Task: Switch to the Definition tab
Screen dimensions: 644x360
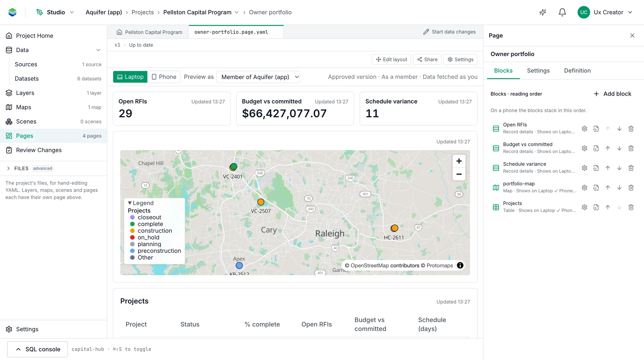Action: click(577, 70)
